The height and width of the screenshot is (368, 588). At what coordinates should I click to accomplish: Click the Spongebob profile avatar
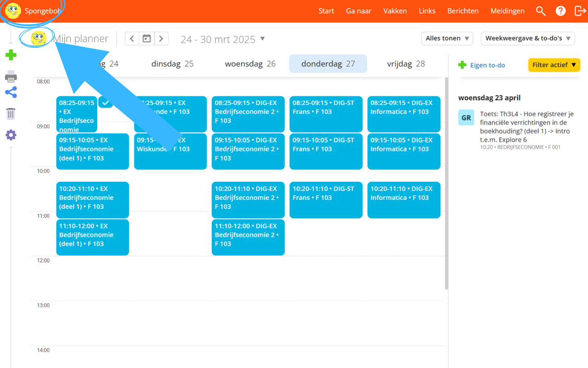pos(12,10)
